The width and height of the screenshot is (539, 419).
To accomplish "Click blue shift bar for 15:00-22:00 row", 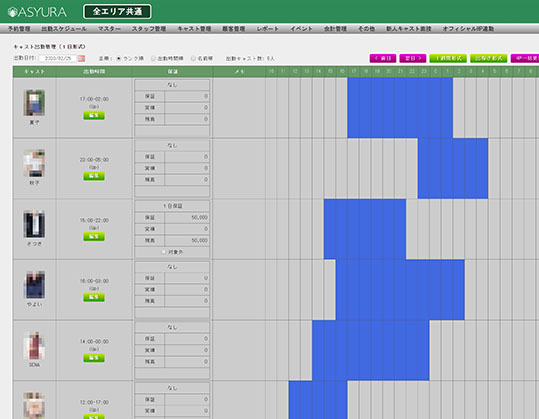I will (x=365, y=229).
